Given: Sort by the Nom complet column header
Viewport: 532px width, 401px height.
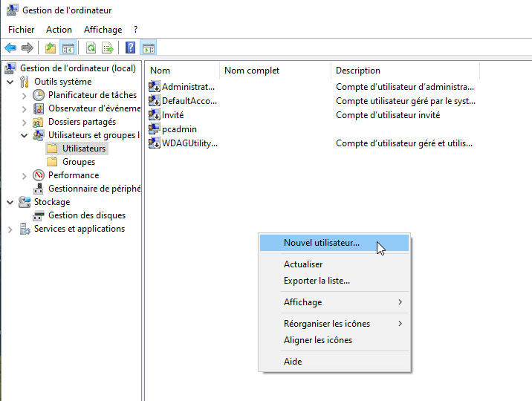Looking at the screenshot, I should click(275, 71).
